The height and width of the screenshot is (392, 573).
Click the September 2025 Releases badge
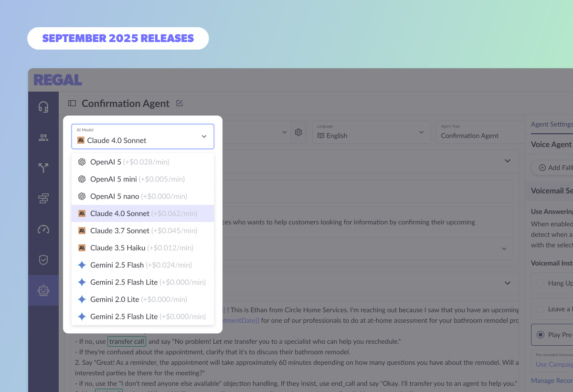pyautogui.click(x=118, y=38)
